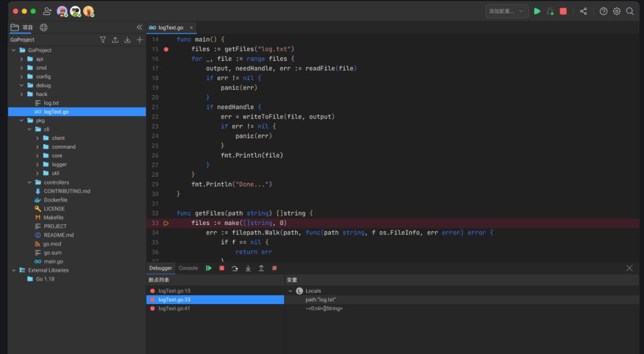Resume program in the debugger toolbar

coord(208,268)
